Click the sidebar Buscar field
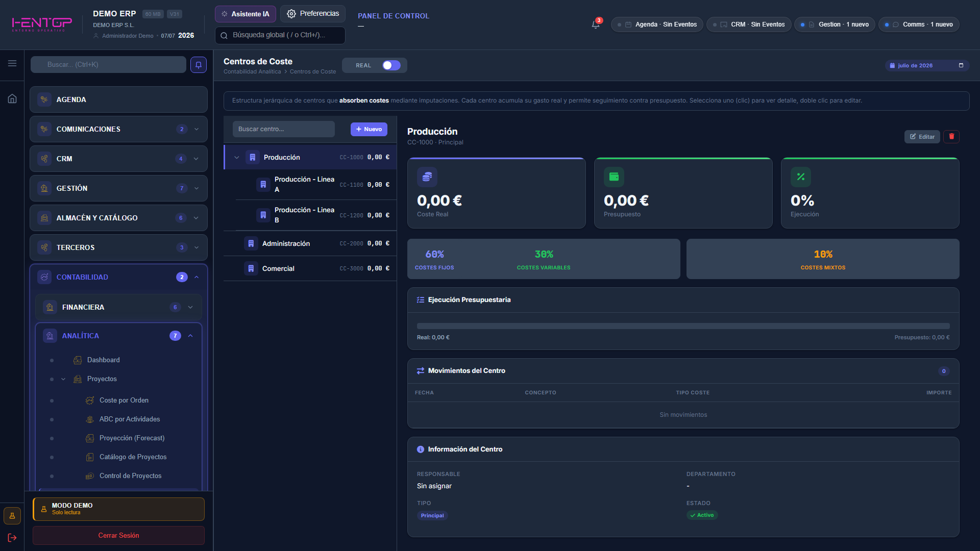The image size is (980, 551). pyautogui.click(x=108, y=65)
